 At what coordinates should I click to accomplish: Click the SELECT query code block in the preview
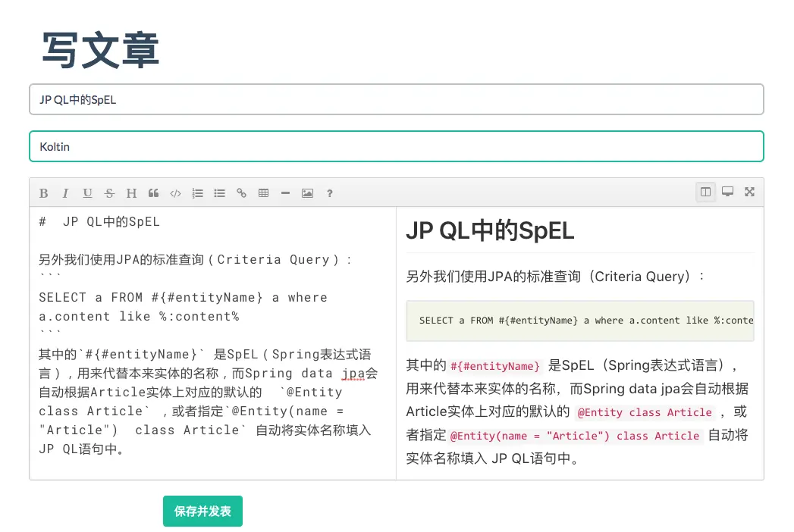point(580,321)
